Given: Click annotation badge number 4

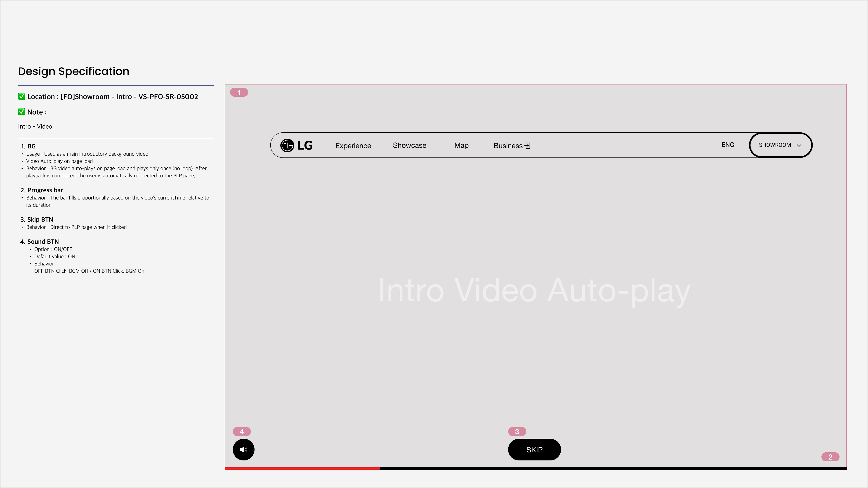Looking at the screenshot, I should coord(242,432).
